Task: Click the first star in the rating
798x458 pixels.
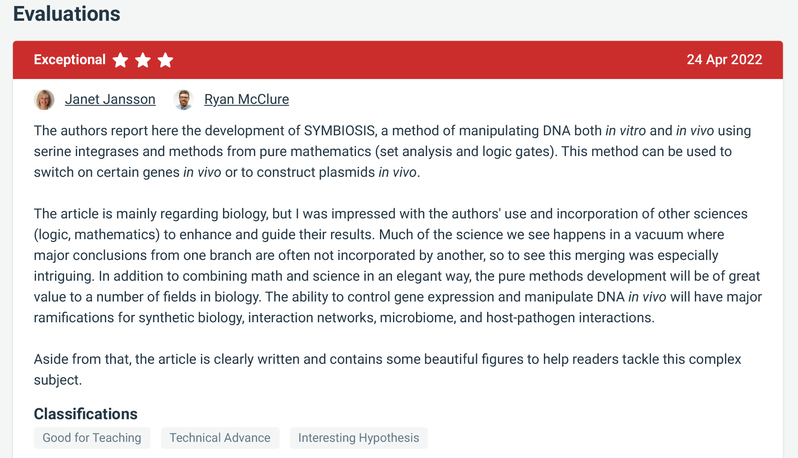Action: pyautogui.click(x=121, y=60)
